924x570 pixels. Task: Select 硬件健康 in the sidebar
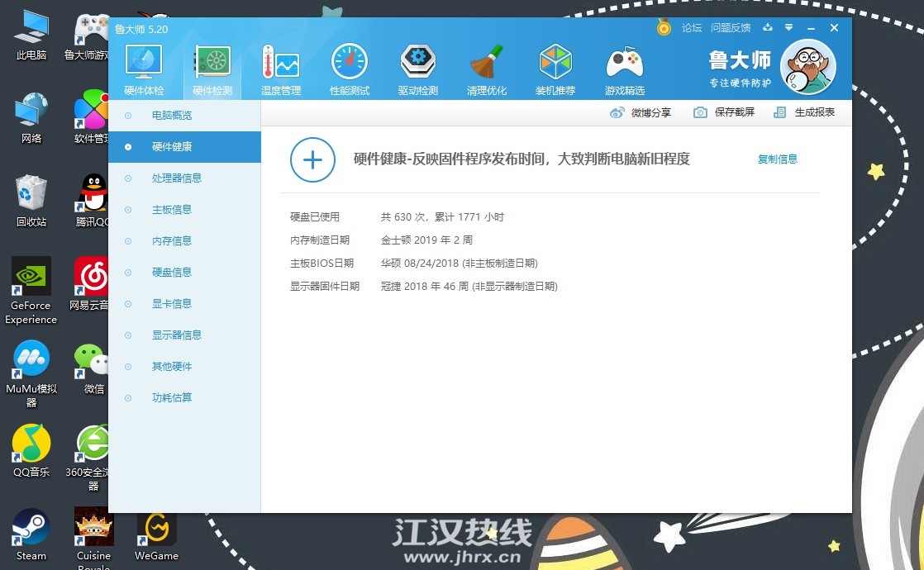184,146
